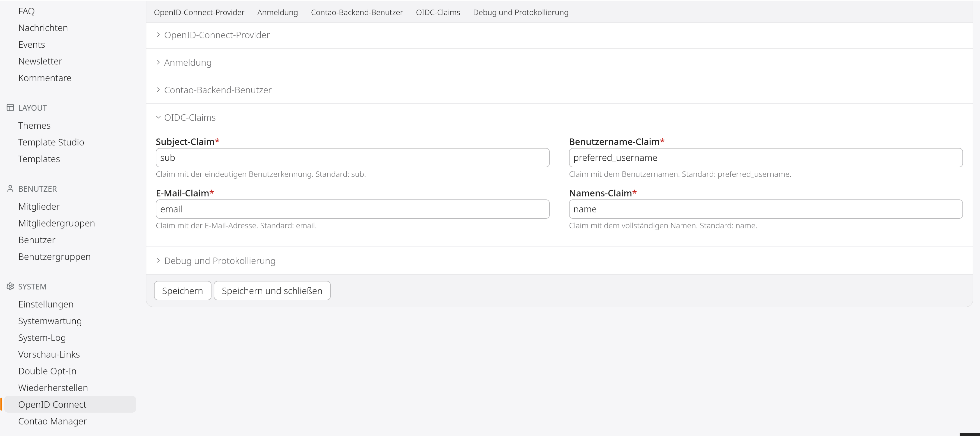Expand Debug und Protokollierung section
This screenshot has width=980, height=436.
[x=219, y=261]
